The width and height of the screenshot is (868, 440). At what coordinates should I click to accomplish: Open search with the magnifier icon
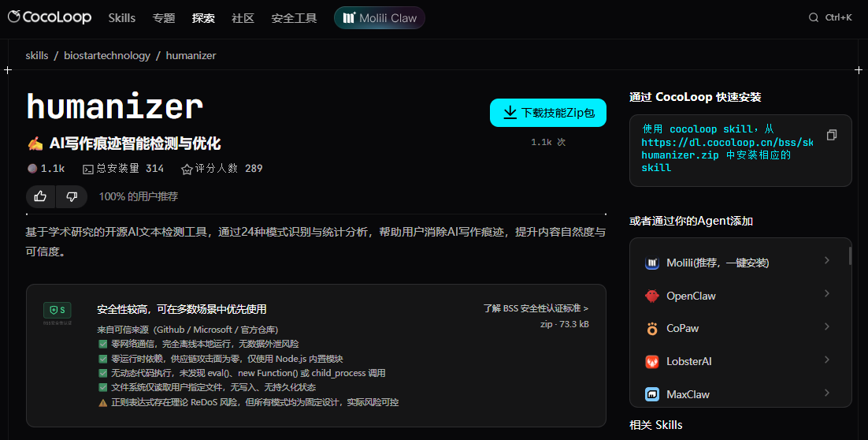point(814,17)
